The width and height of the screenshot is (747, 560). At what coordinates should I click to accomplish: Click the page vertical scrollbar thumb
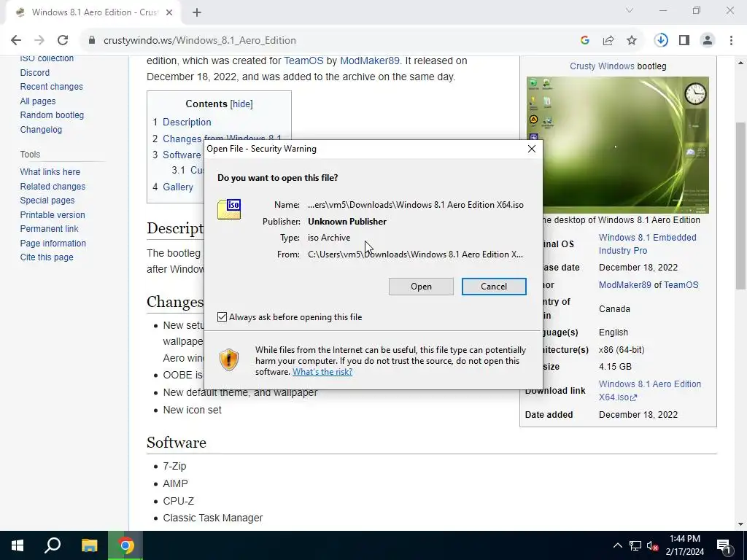point(740,206)
